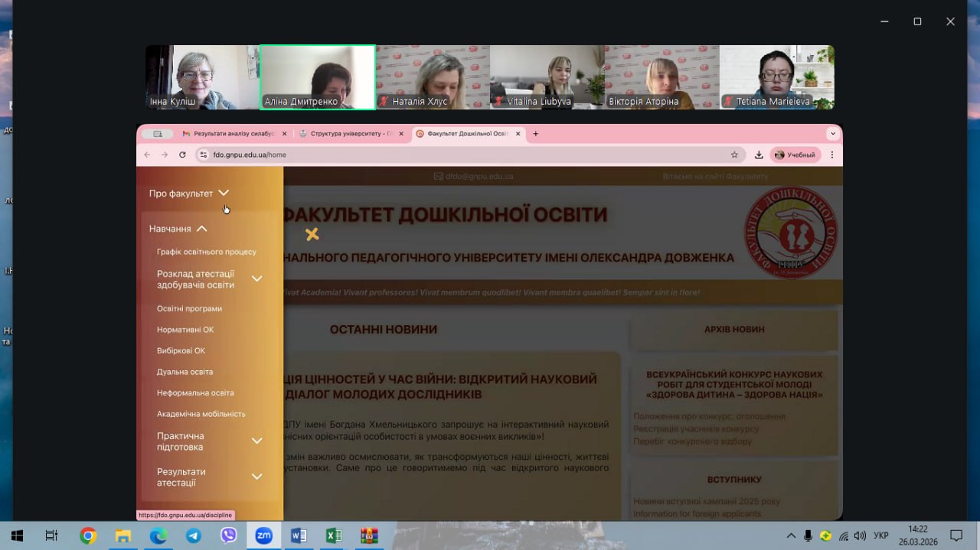The image size is (980, 550).
Task: Open Нормативні ОК menu item
Action: click(185, 330)
